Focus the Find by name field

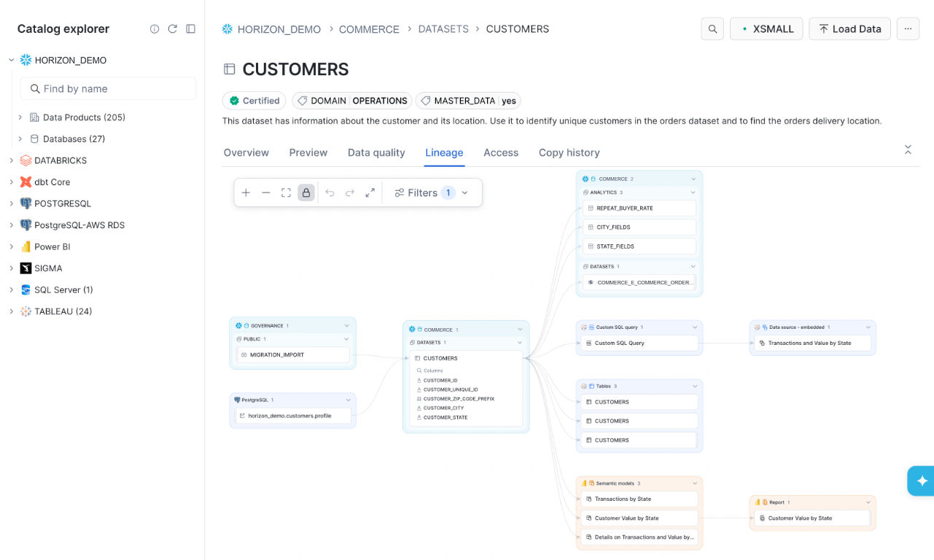108,88
